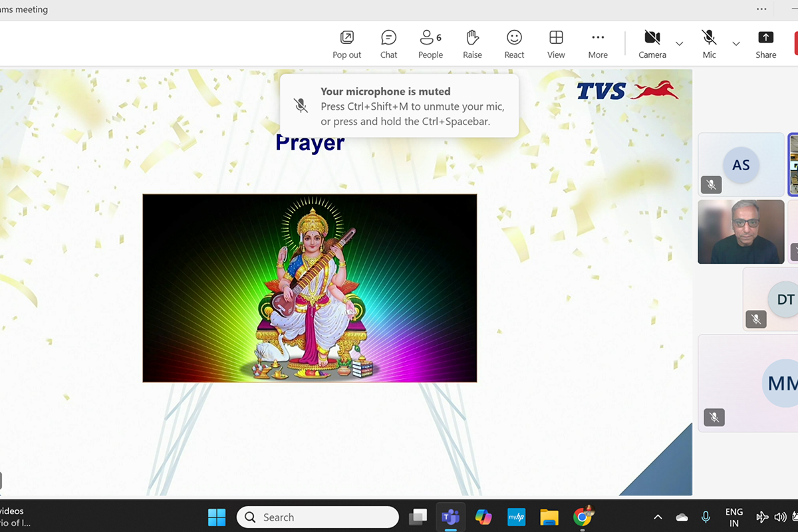
Task: Show the People participants list
Action: pyautogui.click(x=430, y=45)
